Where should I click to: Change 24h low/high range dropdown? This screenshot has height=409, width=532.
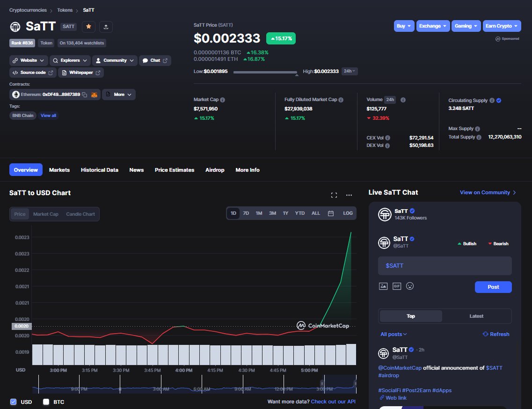pyautogui.click(x=350, y=71)
